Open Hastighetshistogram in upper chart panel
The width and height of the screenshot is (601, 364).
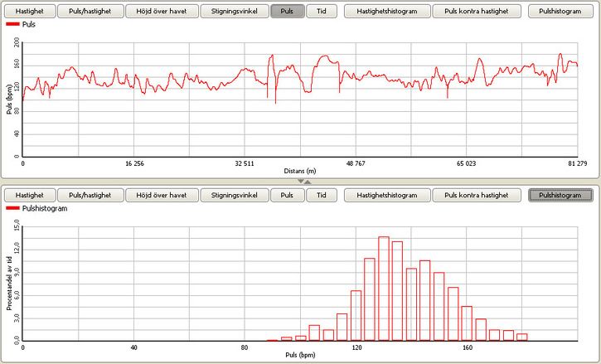[387, 11]
